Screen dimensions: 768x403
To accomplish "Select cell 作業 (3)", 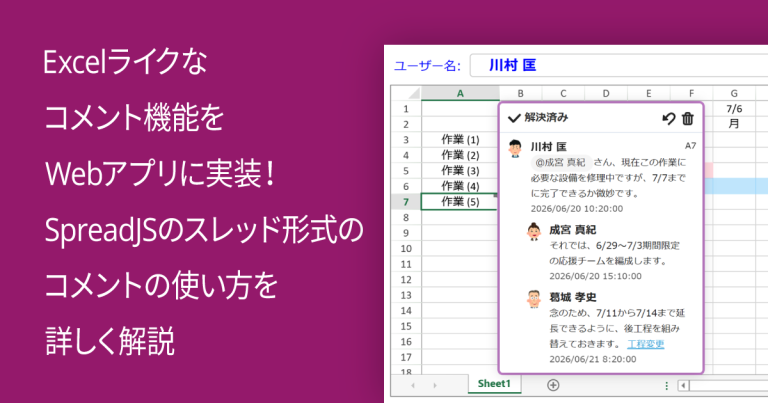I will tap(460, 171).
